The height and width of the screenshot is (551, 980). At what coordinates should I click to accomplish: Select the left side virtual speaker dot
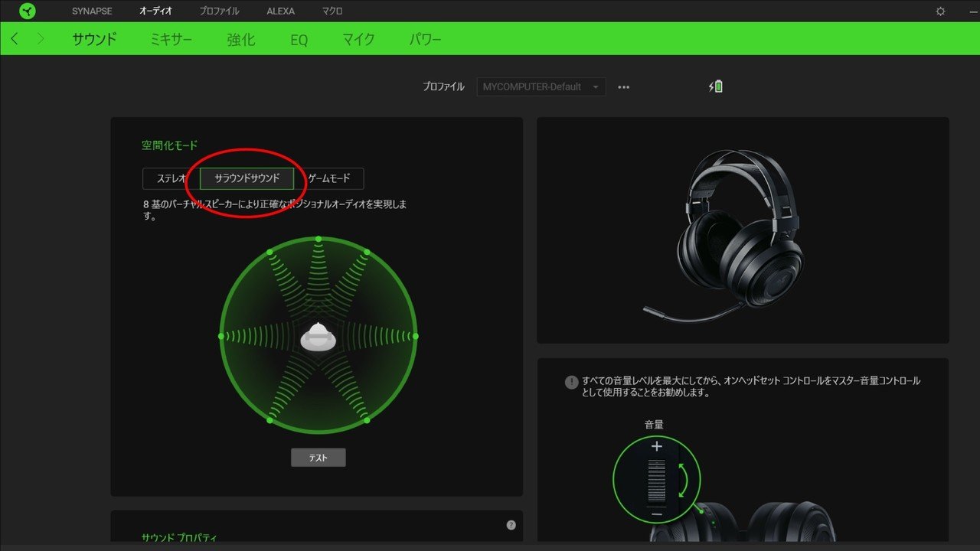pos(221,336)
